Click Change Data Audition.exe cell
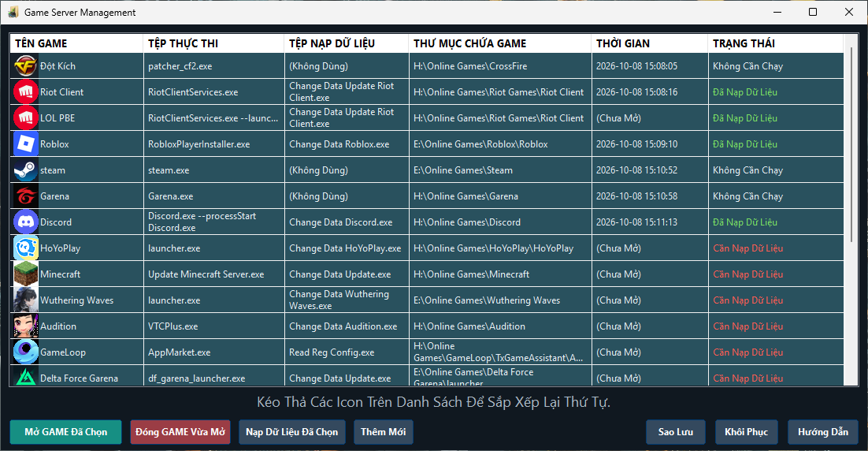868x451 pixels. (347, 326)
